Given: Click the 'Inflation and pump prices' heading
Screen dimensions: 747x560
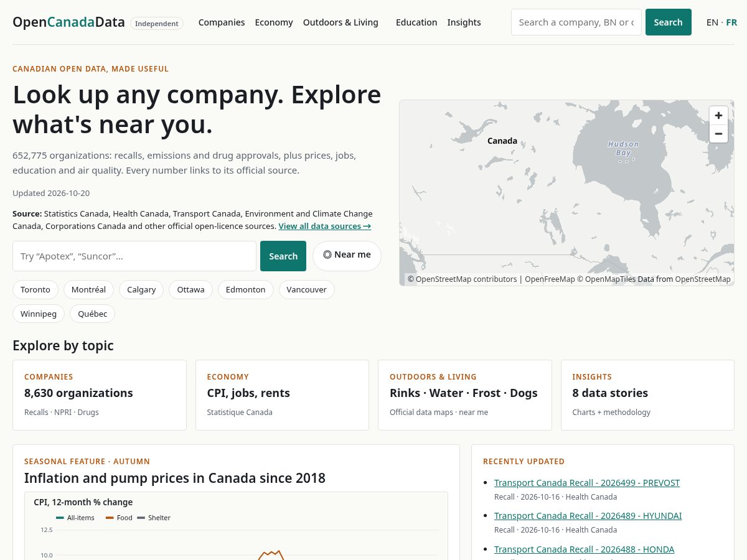Looking at the screenshot, I should click(175, 478).
